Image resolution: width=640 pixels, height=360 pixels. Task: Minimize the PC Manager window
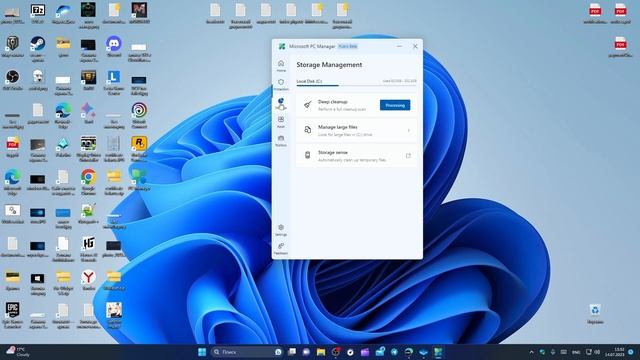pos(399,47)
